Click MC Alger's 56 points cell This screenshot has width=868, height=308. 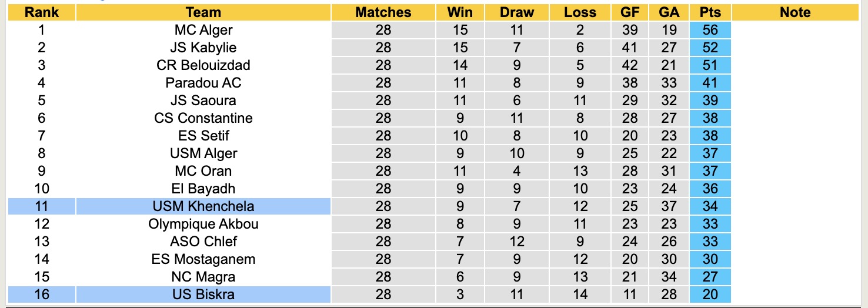pos(710,30)
